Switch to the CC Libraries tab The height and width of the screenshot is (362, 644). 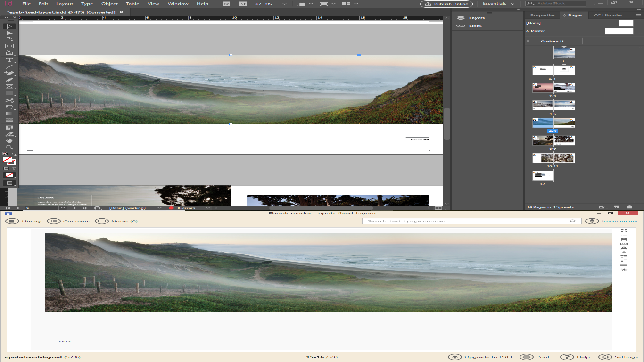coord(608,15)
